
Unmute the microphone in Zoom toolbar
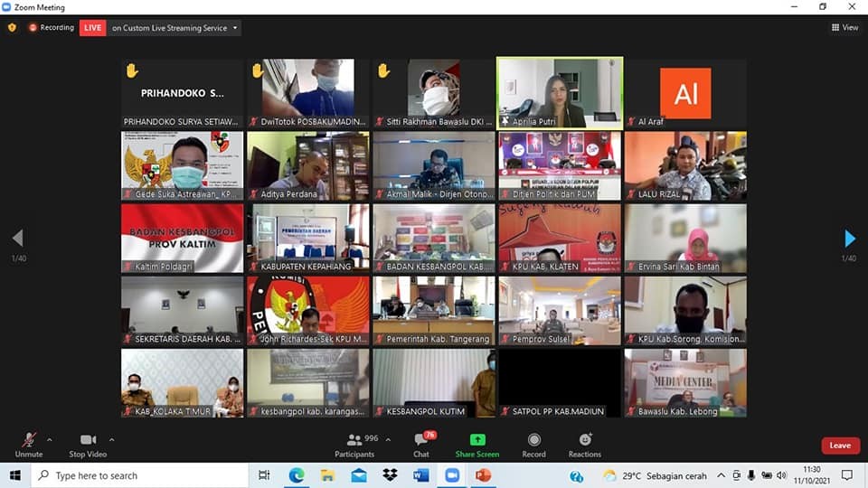[x=28, y=442]
